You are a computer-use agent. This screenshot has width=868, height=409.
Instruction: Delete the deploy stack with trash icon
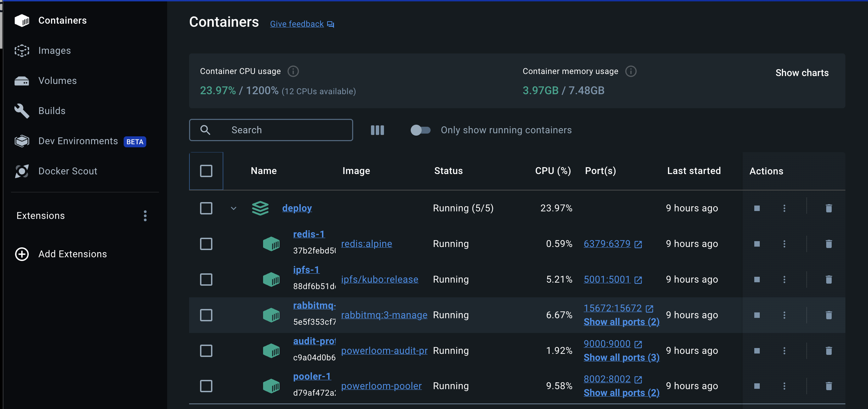coord(829,208)
